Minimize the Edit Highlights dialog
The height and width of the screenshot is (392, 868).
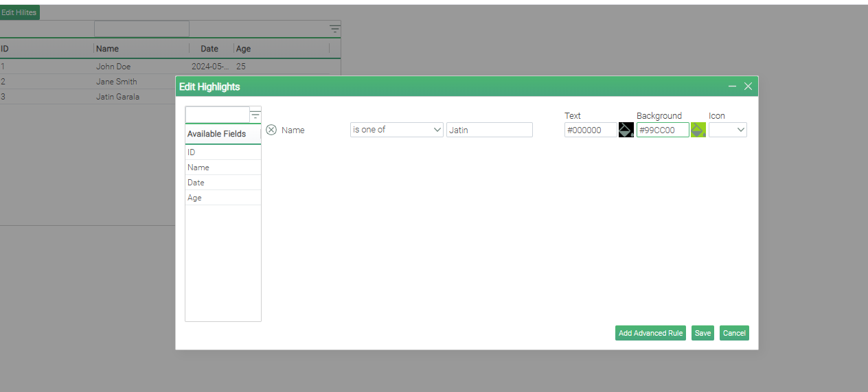click(x=732, y=87)
